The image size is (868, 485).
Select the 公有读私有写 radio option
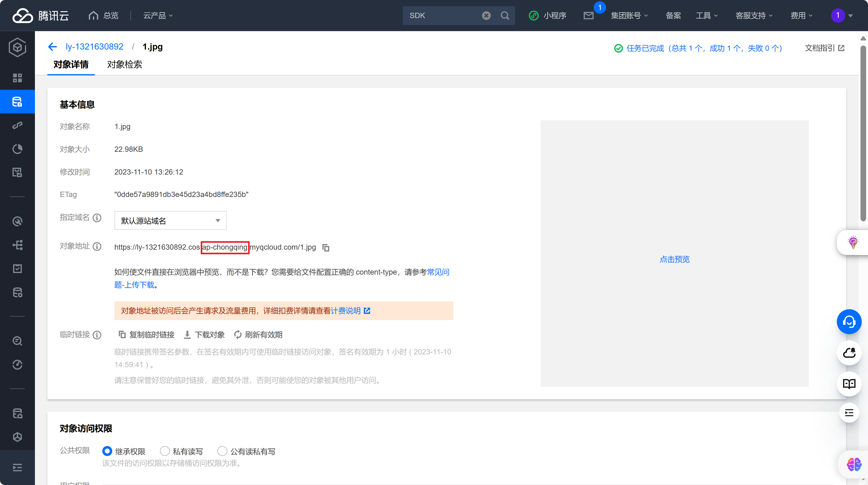click(x=222, y=451)
